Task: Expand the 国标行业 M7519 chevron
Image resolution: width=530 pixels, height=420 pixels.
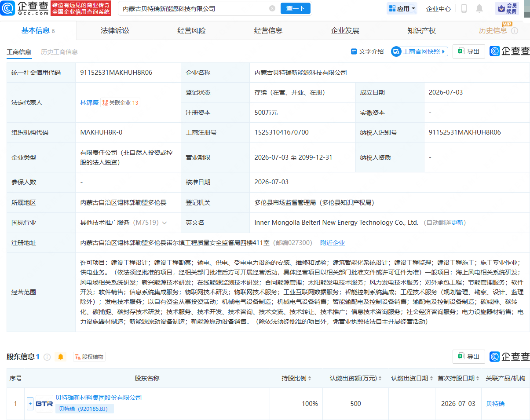Action: (x=164, y=223)
